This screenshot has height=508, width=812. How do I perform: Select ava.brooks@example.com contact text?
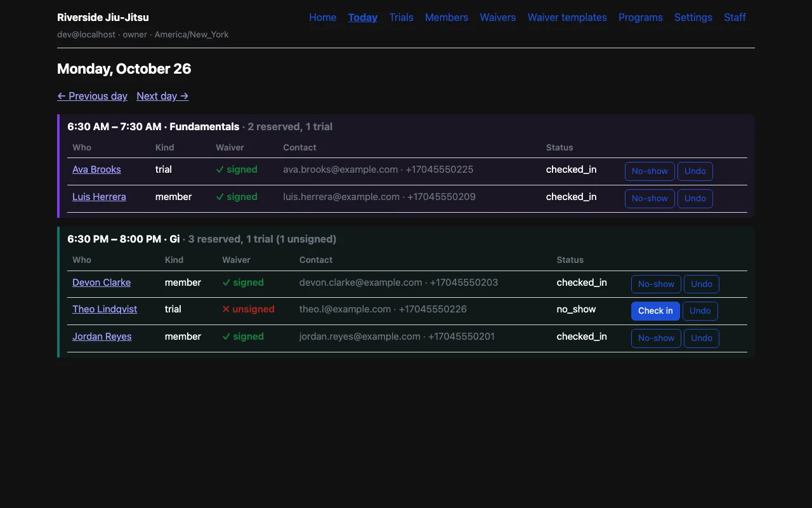tap(341, 170)
